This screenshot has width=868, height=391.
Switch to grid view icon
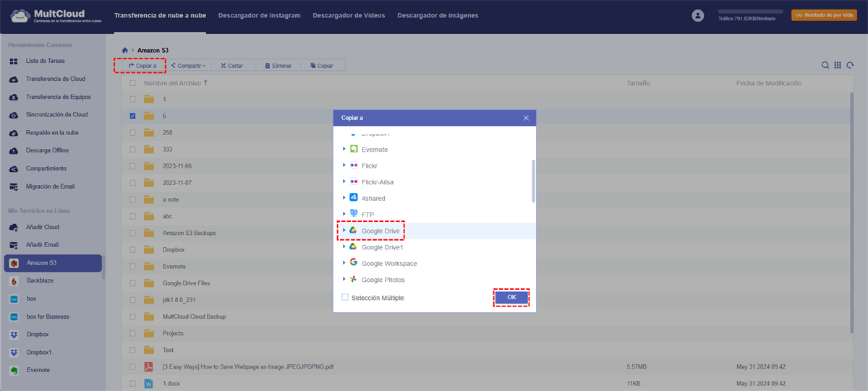(838, 66)
